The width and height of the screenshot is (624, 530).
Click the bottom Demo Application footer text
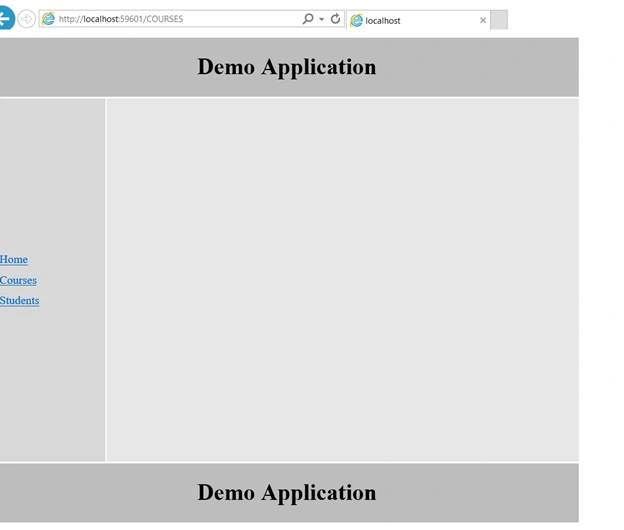click(x=287, y=492)
